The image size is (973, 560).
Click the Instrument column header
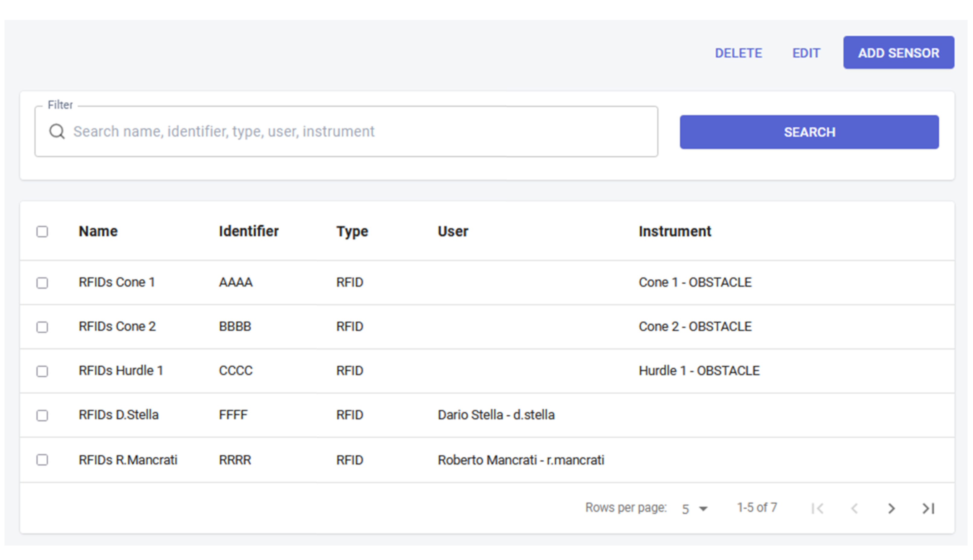point(675,232)
